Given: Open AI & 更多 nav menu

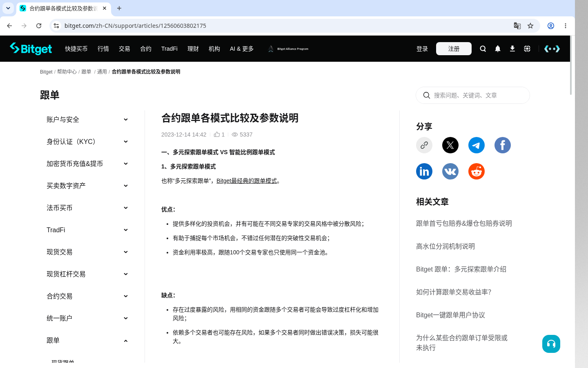Looking at the screenshot, I should click(x=242, y=49).
